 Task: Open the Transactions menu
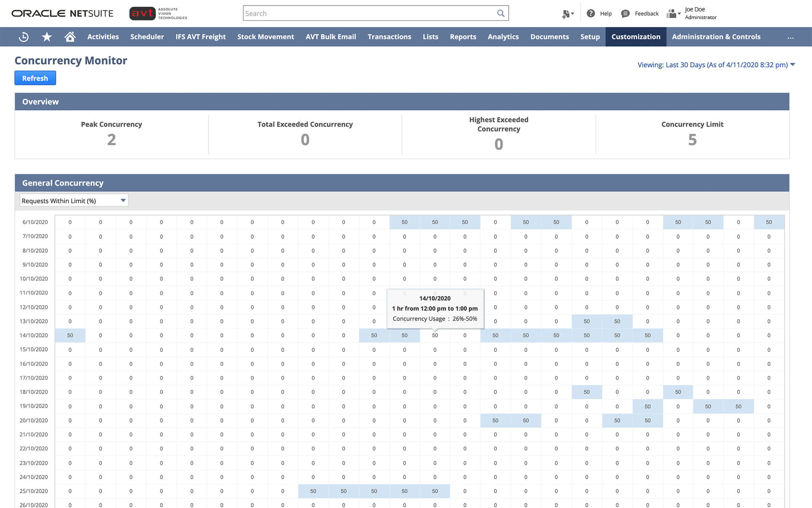pos(389,37)
